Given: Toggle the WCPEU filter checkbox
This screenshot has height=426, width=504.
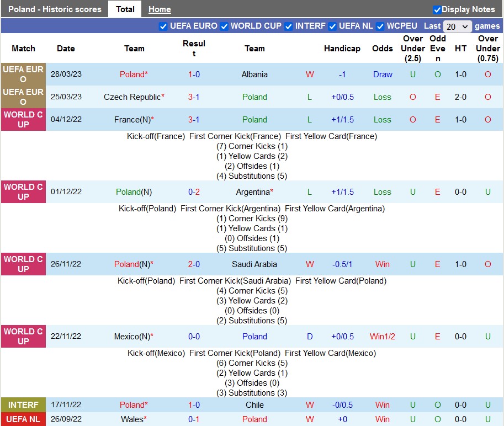Looking at the screenshot, I should tap(380, 26).
